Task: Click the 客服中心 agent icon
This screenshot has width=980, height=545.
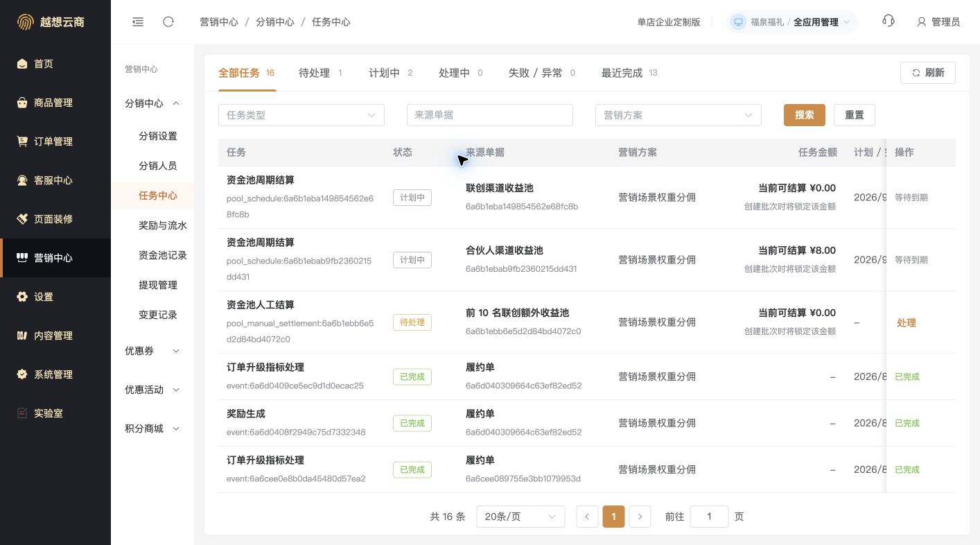Action: [22, 180]
